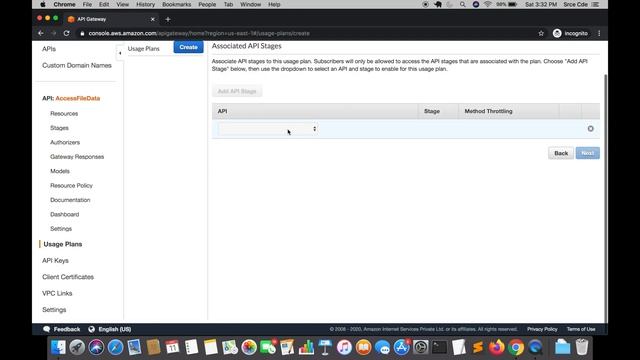Open the Bookmarks menu
640x360 pixels.
tap(176, 4)
